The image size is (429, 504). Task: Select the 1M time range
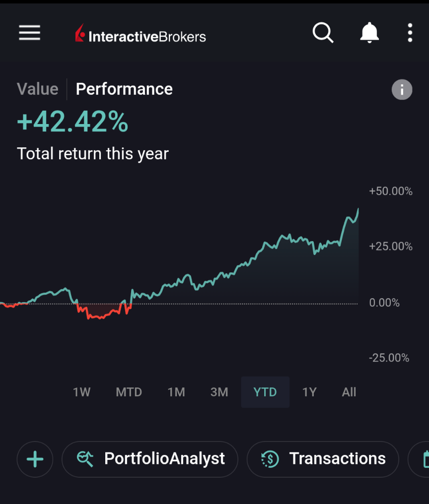pos(176,392)
